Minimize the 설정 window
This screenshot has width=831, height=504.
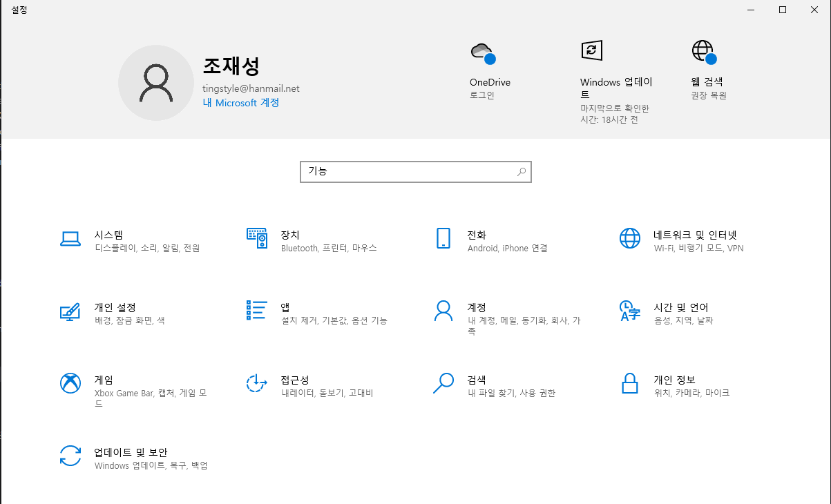tap(751, 10)
